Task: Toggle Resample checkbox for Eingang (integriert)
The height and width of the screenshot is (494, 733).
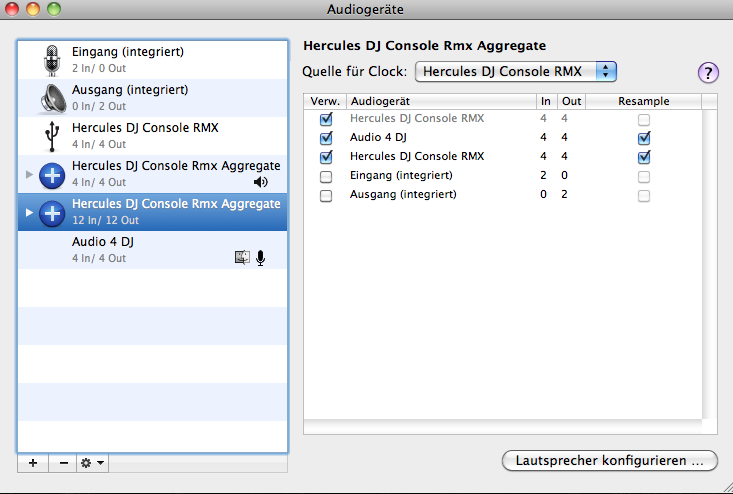Action: click(x=644, y=177)
